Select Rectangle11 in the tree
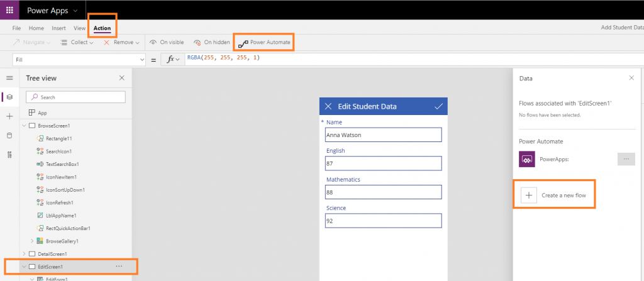This screenshot has width=644, height=281. click(58, 138)
